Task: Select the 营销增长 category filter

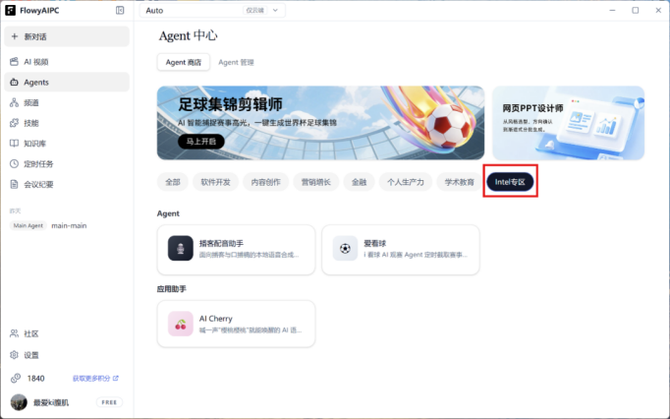Action: click(x=316, y=182)
